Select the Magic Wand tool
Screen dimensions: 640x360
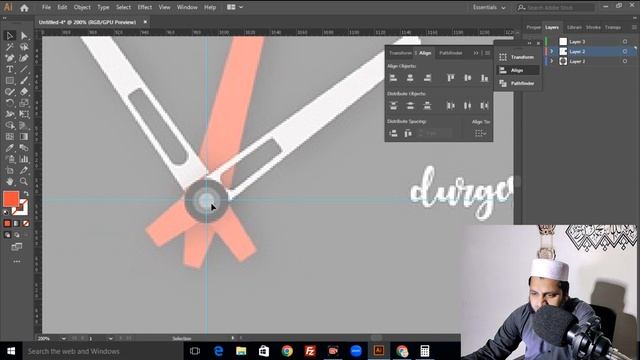(10, 47)
